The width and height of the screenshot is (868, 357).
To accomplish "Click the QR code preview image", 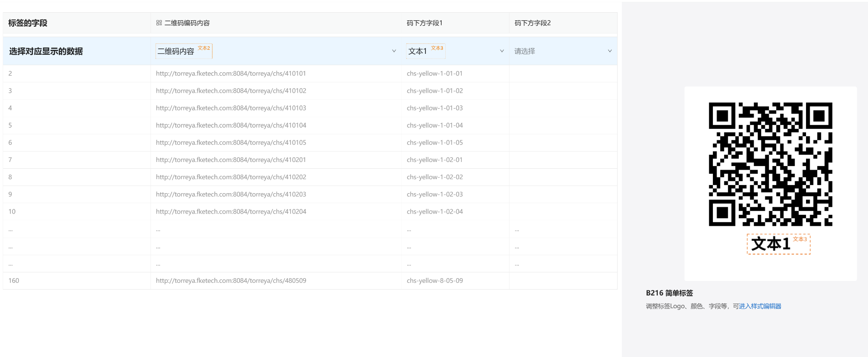I will (770, 164).
